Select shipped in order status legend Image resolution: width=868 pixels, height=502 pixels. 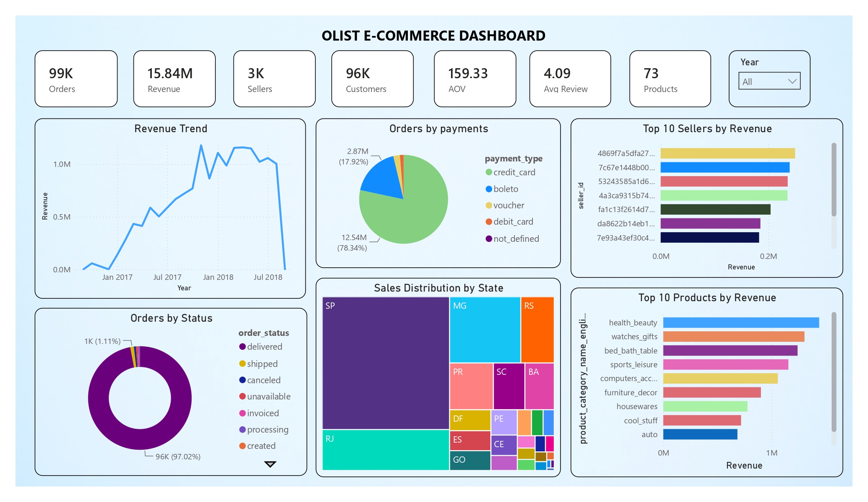(258, 364)
